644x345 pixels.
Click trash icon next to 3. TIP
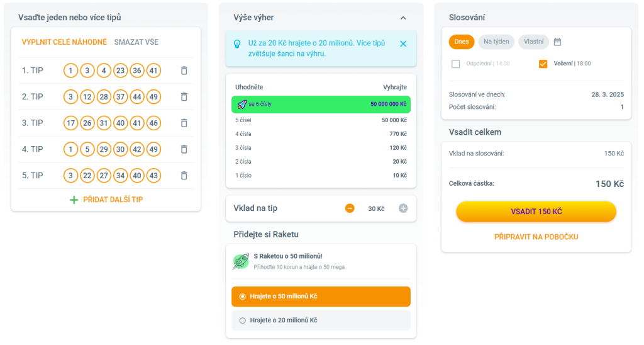point(184,123)
